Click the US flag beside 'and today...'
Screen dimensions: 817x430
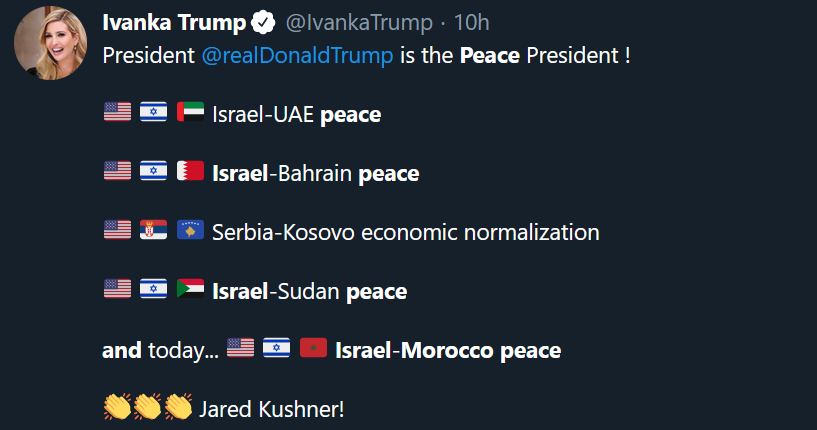(240, 349)
